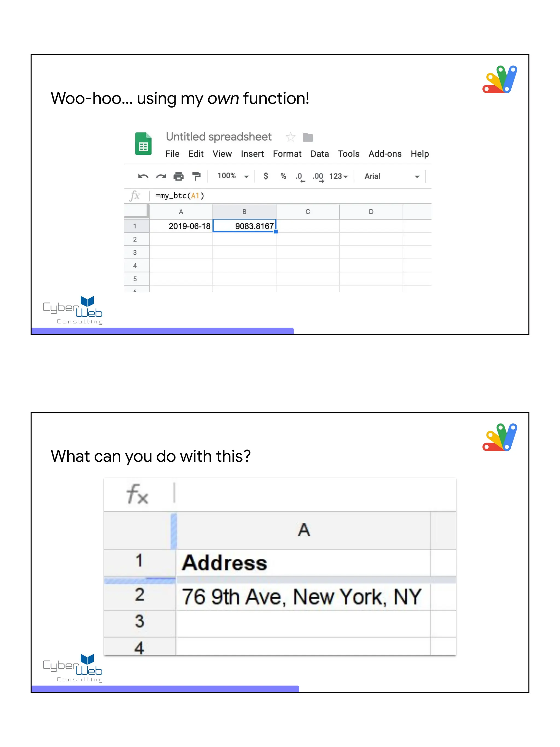Open the move-to-folder icon
This screenshot has width=560, height=747.
click(308, 137)
